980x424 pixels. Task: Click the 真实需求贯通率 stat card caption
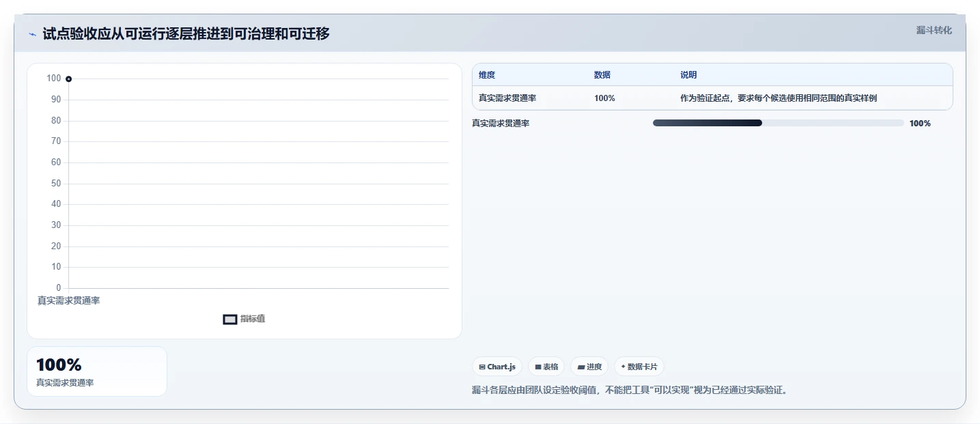pyautogui.click(x=65, y=383)
